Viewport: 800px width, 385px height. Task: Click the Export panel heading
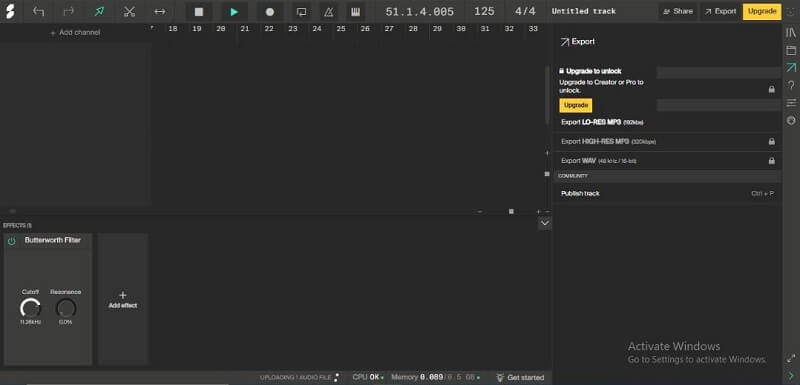point(578,42)
